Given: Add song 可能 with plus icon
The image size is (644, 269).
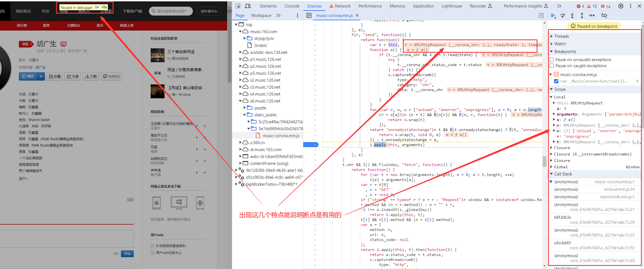Looking at the screenshot, I should tap(205, 149).
